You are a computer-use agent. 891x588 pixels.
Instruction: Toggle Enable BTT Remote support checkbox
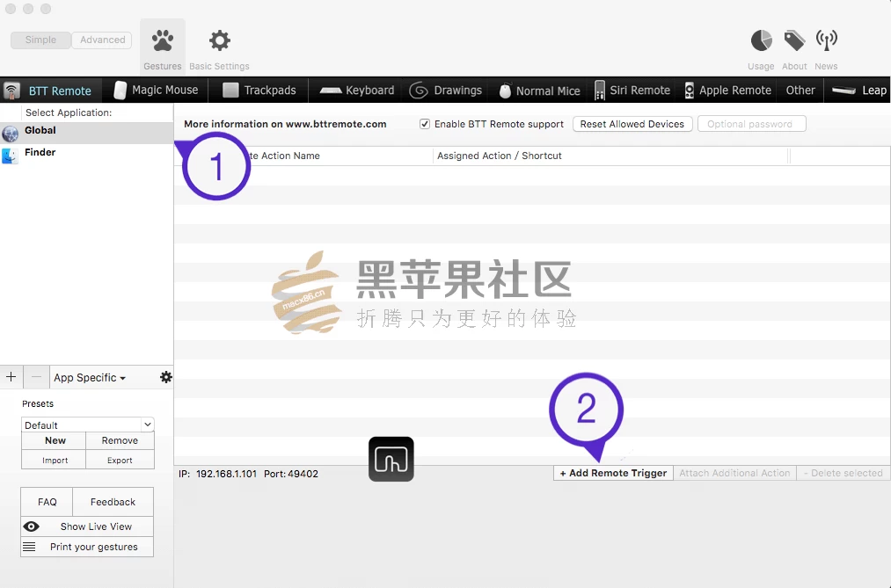pos(425,124)
